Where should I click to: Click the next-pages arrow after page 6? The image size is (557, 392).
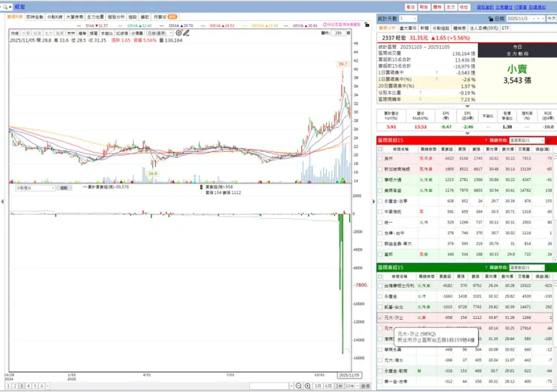tap(48, 386)
